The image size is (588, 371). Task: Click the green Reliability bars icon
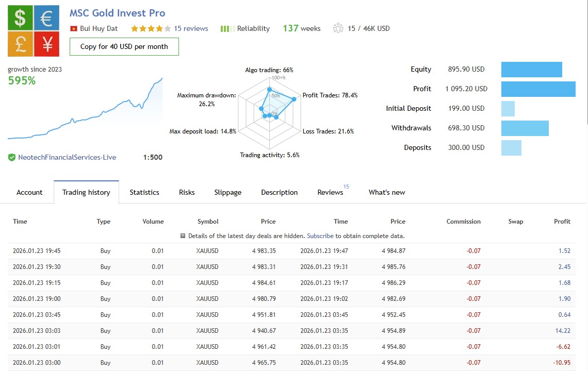click(x=224, y=29)
